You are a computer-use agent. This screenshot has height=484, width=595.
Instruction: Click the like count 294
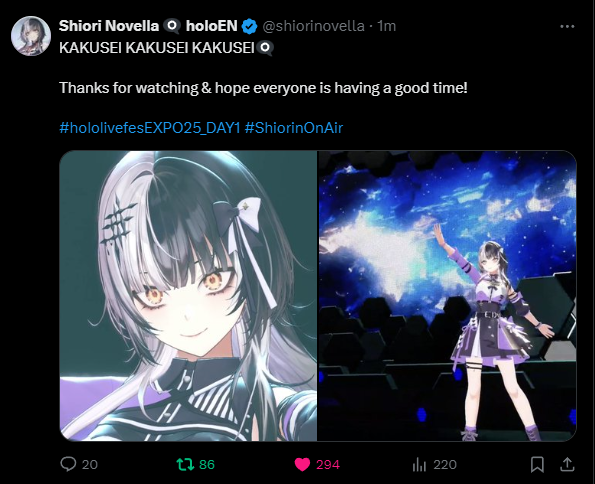coord(328,465)
